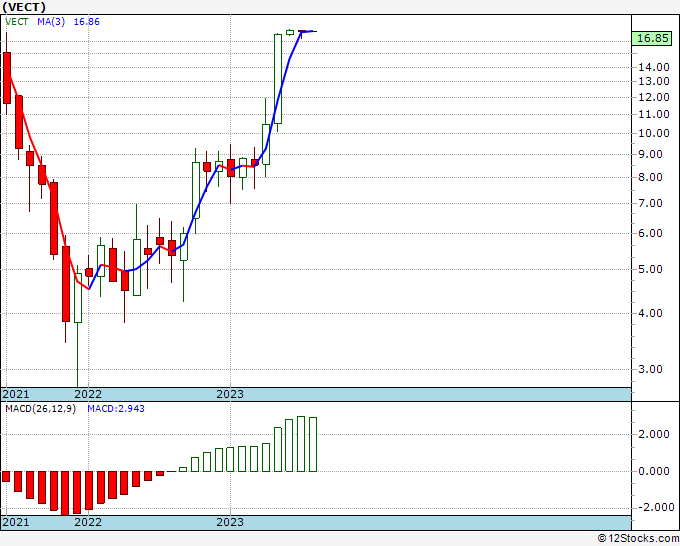Image resolution: width=680 pixels, height=546 pixels.
Task: Click the 13.00 price axis label
Action: pyautogui.click(x=654, y=81)
